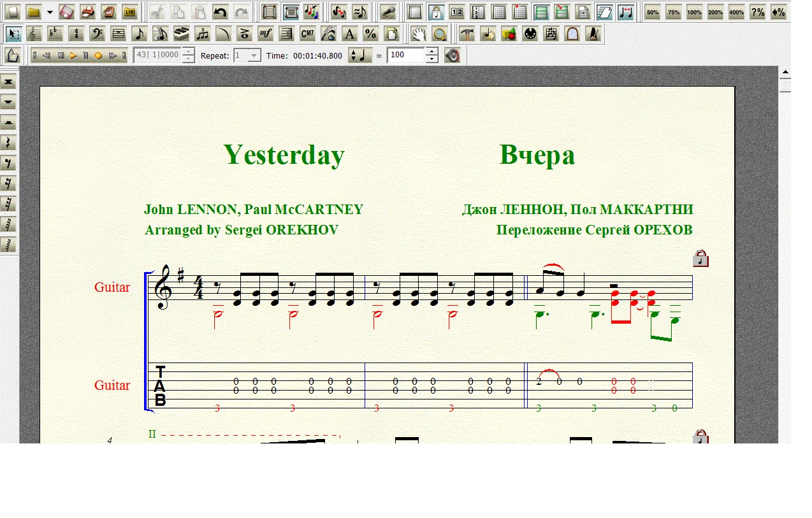
Task: Select the quarter rest in the side palette
Action: pyautogui.click(x=9, y=143)
